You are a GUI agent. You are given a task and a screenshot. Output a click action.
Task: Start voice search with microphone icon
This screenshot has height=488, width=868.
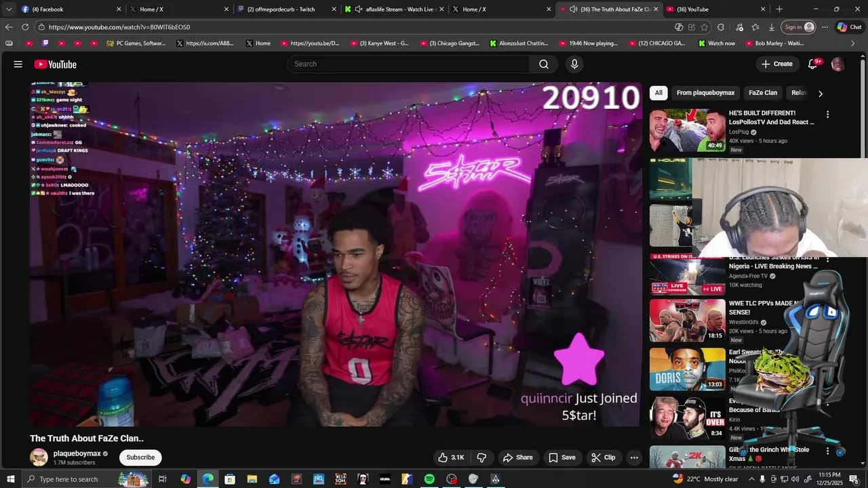point(574,64)
